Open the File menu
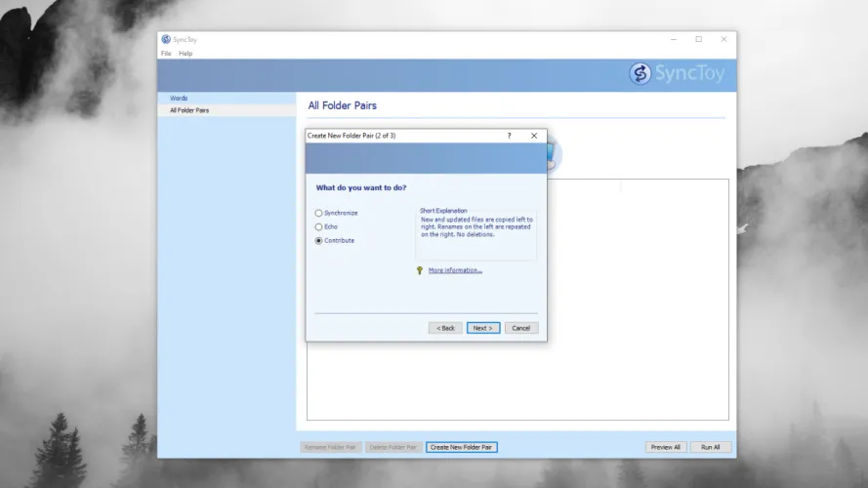Image resolution: width=868 pixels, height=488 pixels. (166, 54)
